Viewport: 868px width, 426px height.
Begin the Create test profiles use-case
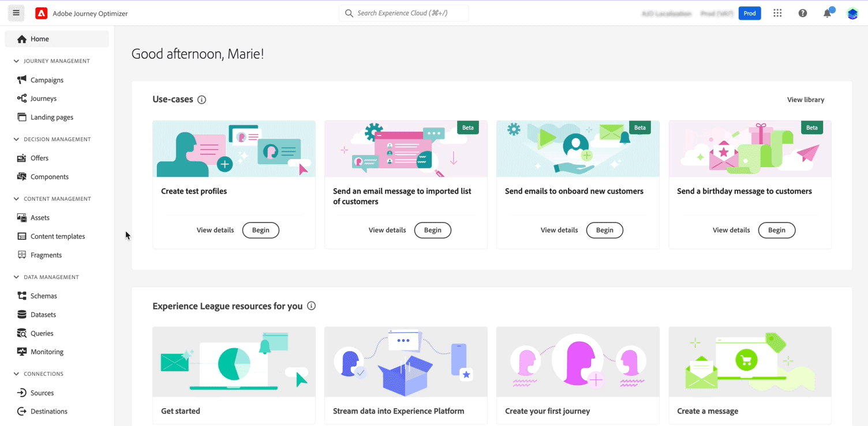click(x=261, y=230)
